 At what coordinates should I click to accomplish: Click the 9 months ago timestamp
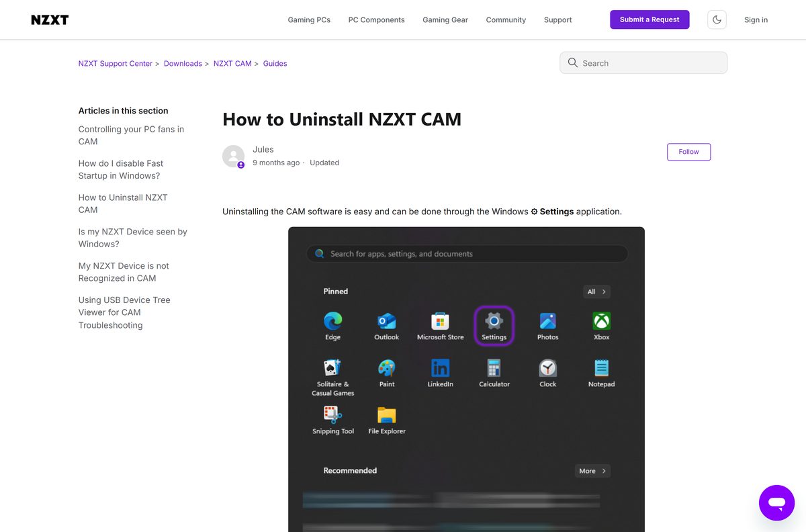point(276,163)
